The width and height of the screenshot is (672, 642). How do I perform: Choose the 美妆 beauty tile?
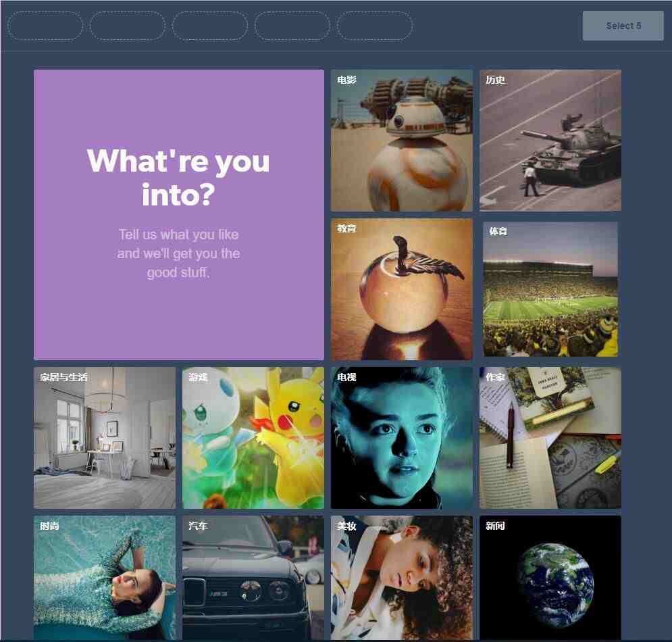pos(402,578)
